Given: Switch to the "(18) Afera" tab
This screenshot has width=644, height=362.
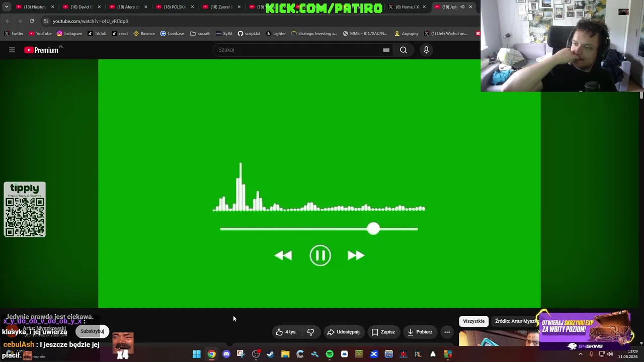Looking at the screenshot, I should tap(128, 7).
